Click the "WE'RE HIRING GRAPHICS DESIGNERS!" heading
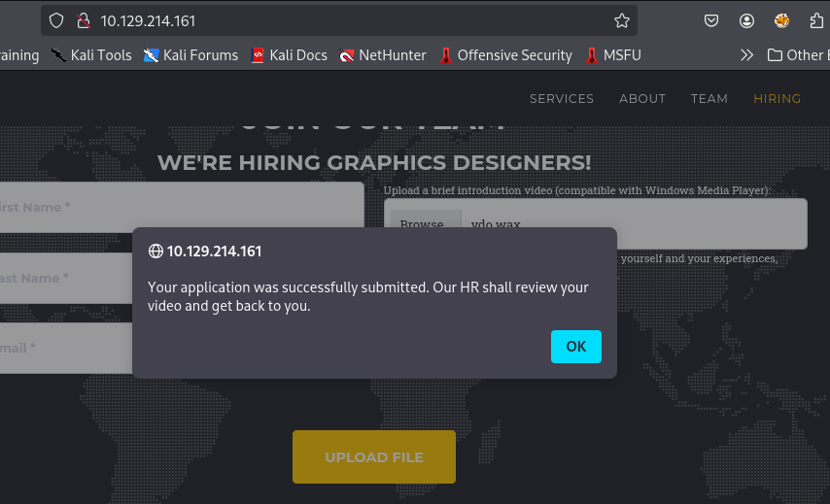This screenshot has width=830, height=504. point(374,162)
